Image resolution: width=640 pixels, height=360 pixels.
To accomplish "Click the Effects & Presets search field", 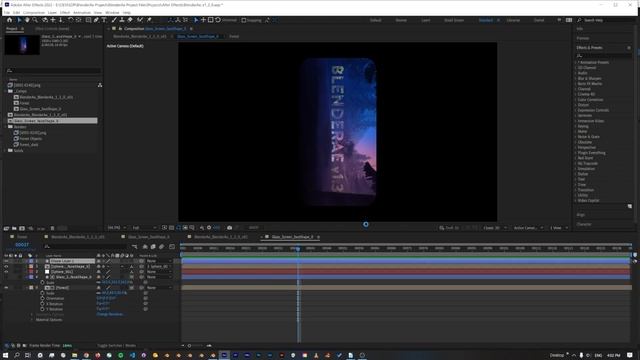I will (603, 55).
